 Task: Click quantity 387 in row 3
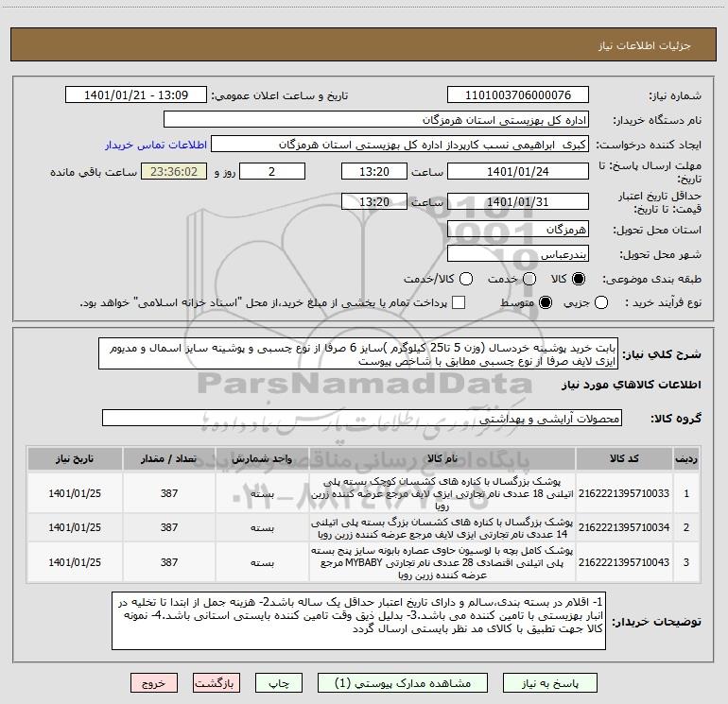pyautogui.click(x=169, y=562)
